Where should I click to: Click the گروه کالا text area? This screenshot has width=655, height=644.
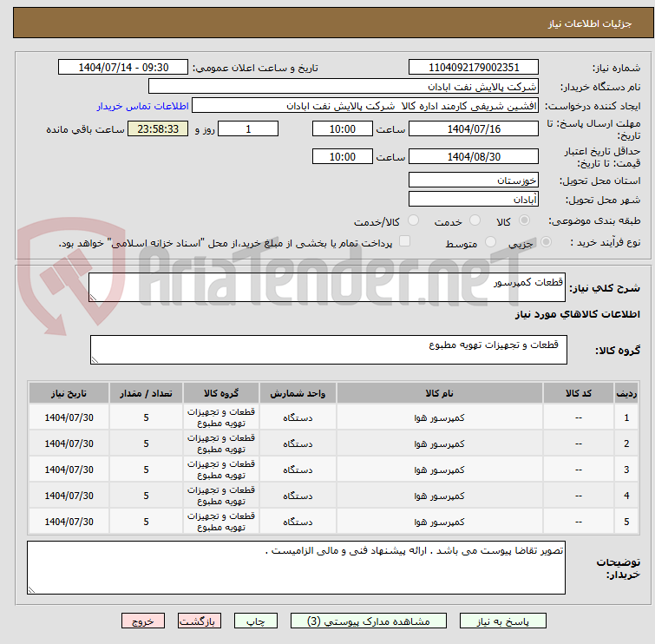[x=328, y=350]
